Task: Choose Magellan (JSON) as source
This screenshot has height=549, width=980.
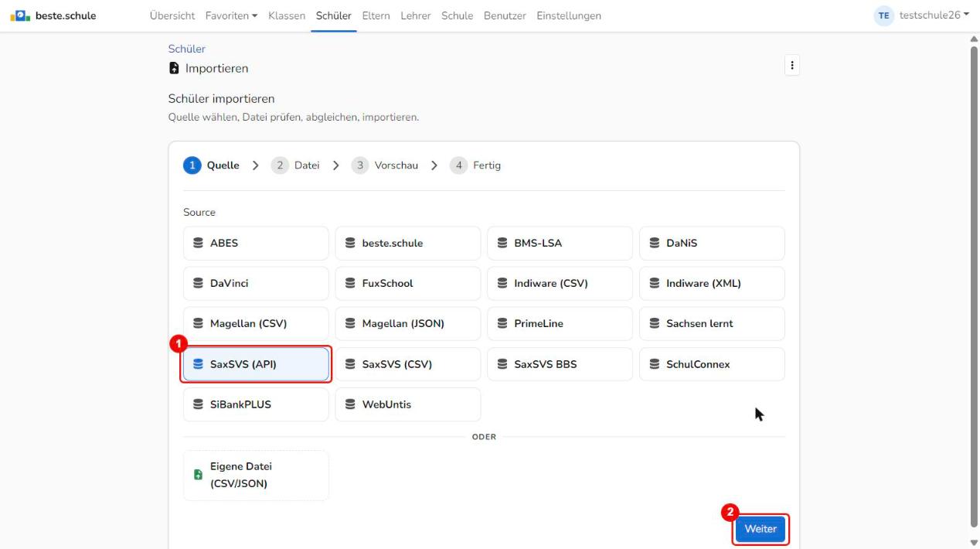Action: [x=407, y=324]
